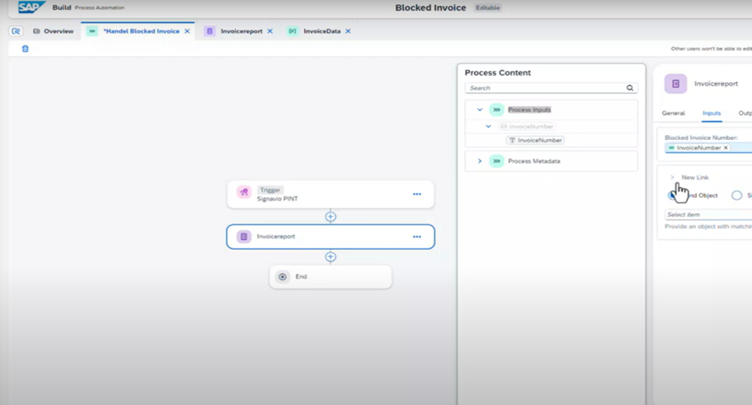Click the delete trash icon in the toolbar
The image size is (752, 405).
tap(25, 48)
